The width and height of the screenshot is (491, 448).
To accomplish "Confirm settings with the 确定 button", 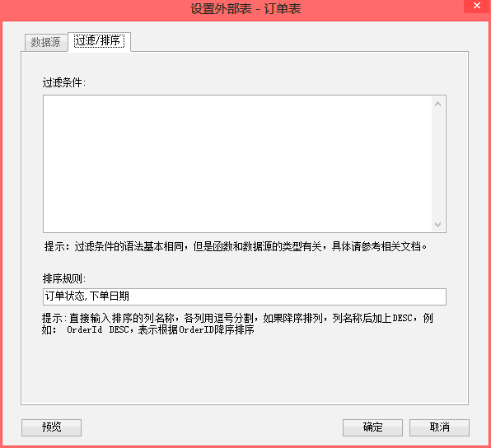I will (372, 427).
